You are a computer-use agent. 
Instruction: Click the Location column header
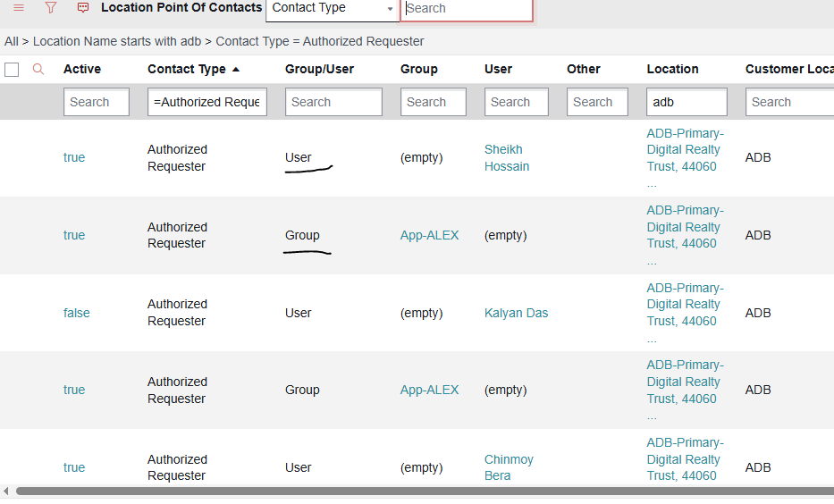[672, 69]
